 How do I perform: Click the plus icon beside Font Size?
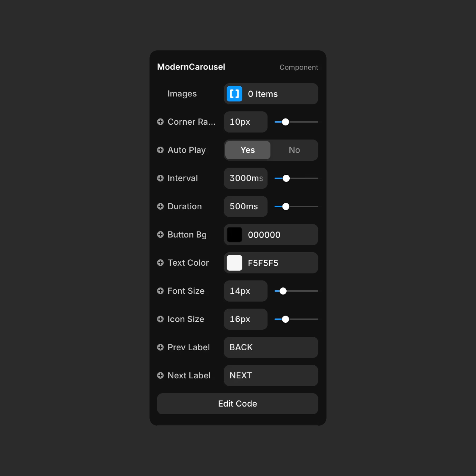[160, 291]
